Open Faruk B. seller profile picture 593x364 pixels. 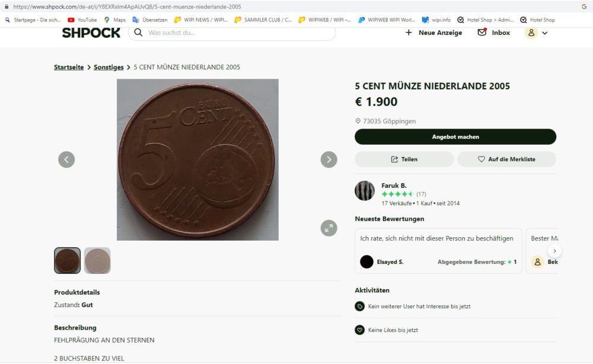click(365, 191)
